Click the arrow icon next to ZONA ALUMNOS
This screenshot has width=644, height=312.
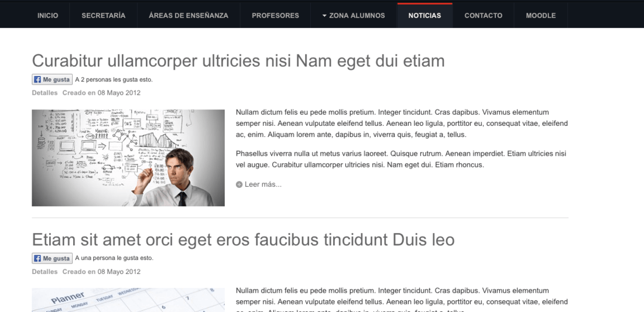(324, 16)
